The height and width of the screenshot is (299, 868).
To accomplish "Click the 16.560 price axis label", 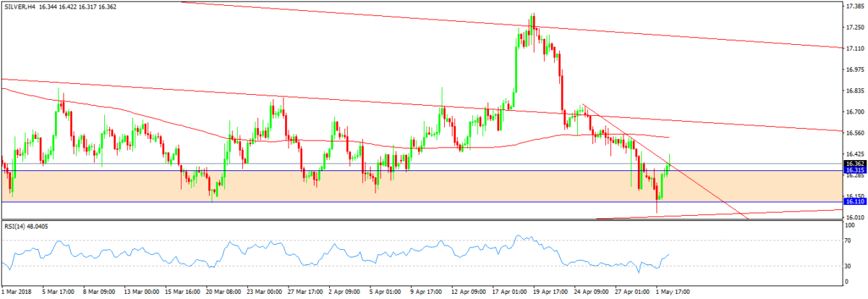I will pyautogui.click(x=855, y=133).
